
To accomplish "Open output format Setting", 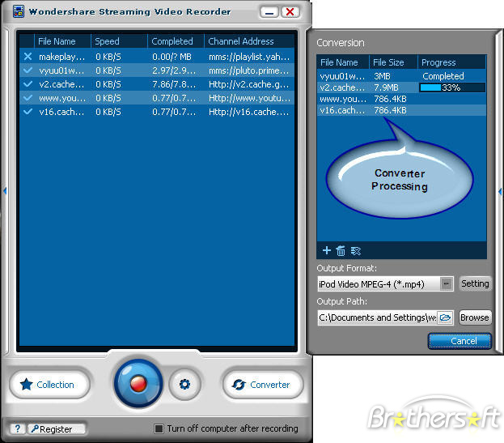I will (x=475, y=283).
